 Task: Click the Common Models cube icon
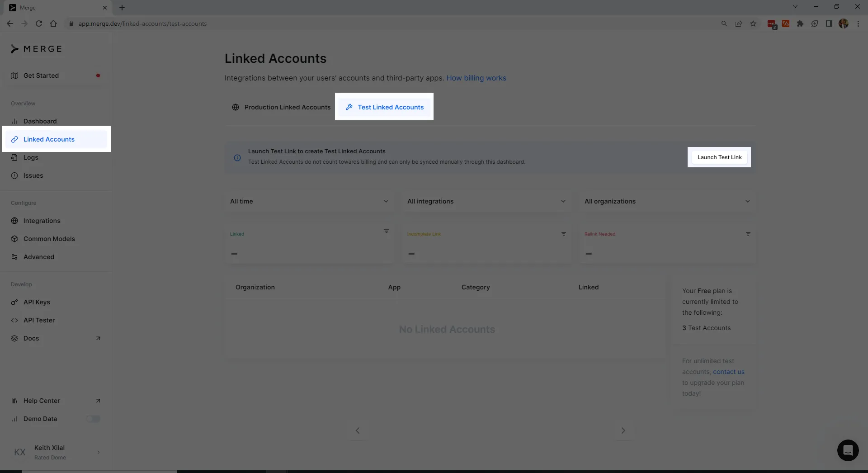[14, 239]
